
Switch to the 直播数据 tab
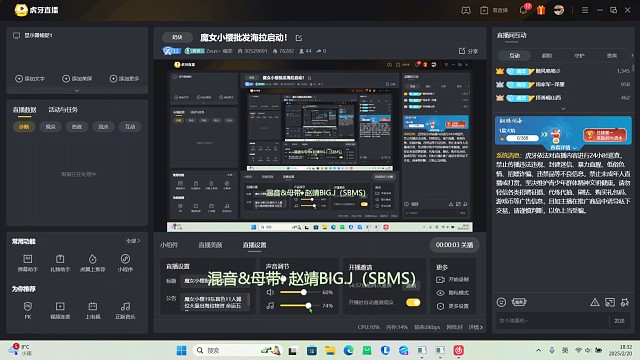pos(24,110)
